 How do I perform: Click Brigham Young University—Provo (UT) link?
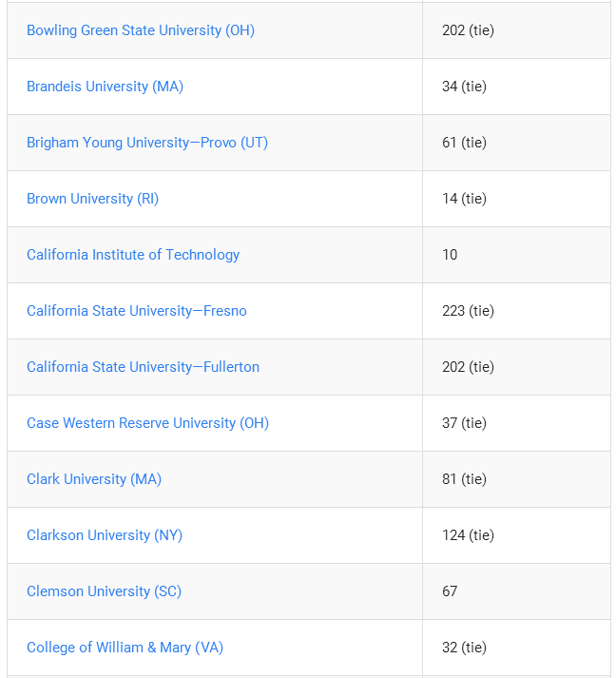[147, 143]
